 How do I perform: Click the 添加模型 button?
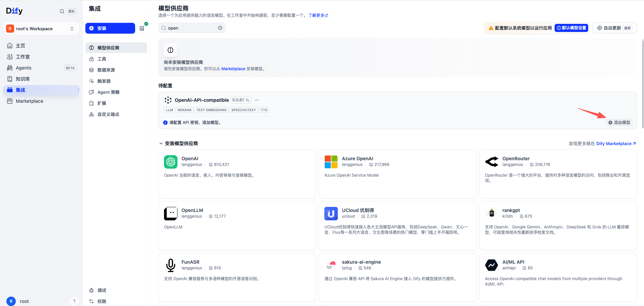619,123
